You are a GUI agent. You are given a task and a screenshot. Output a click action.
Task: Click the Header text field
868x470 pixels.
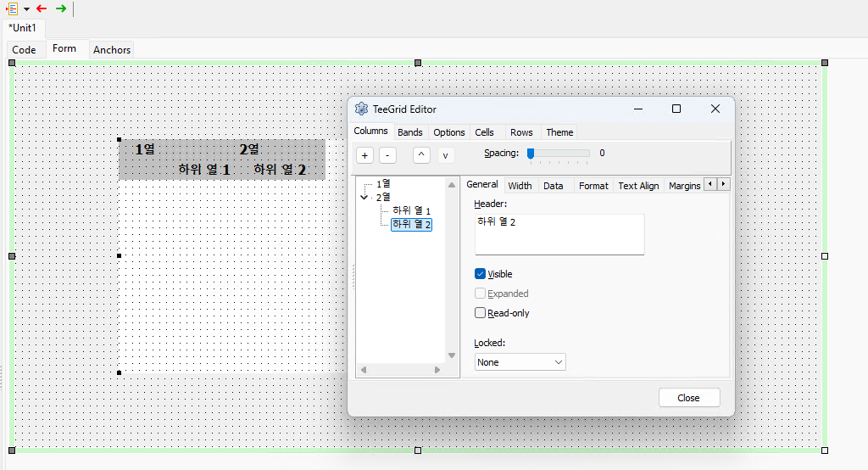(x=559, y=234)
